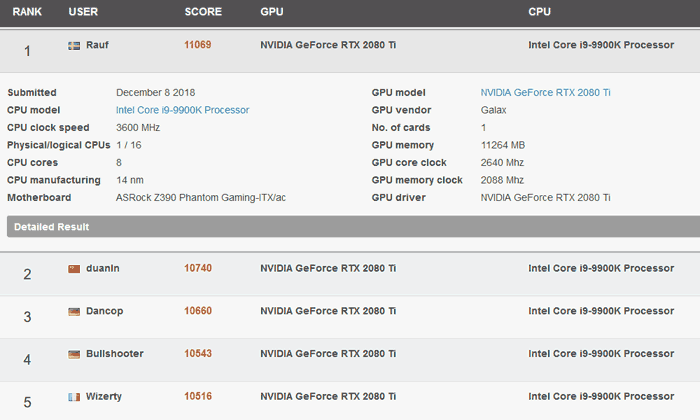Click rank number 3
700x420 pixels.
point(27,317)
